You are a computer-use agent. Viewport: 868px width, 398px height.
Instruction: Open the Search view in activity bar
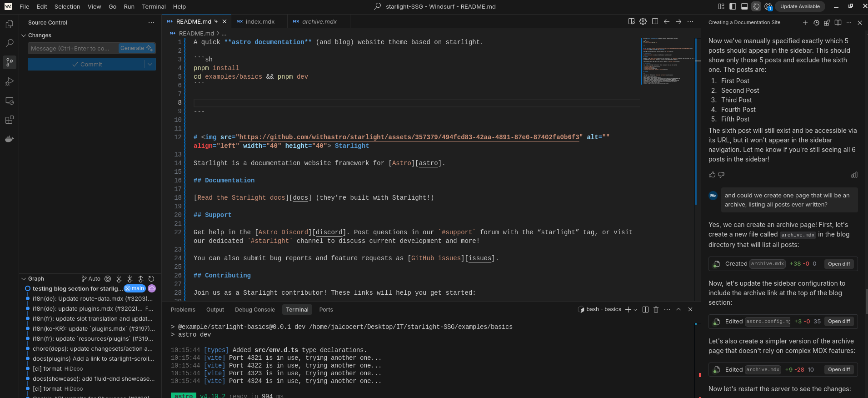9,43
